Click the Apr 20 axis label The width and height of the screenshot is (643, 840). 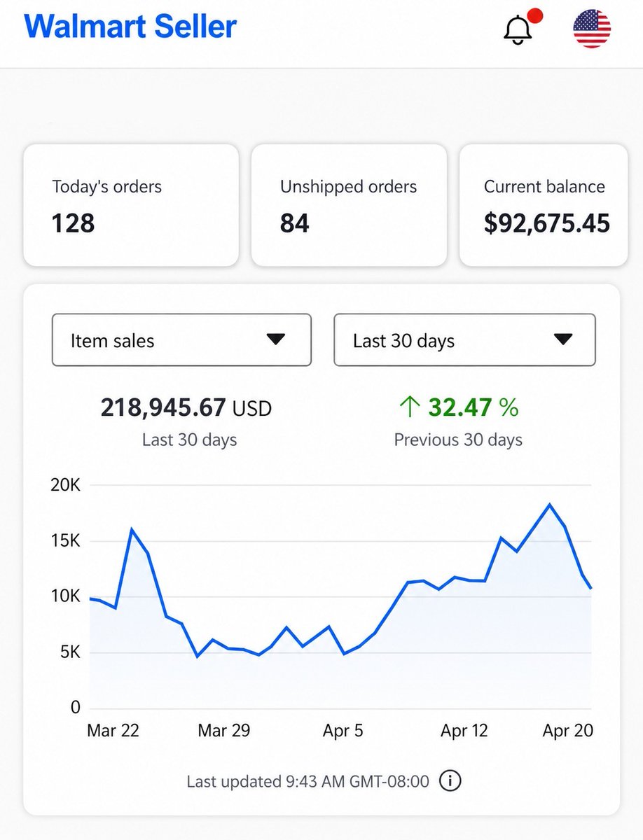(568, 731)
